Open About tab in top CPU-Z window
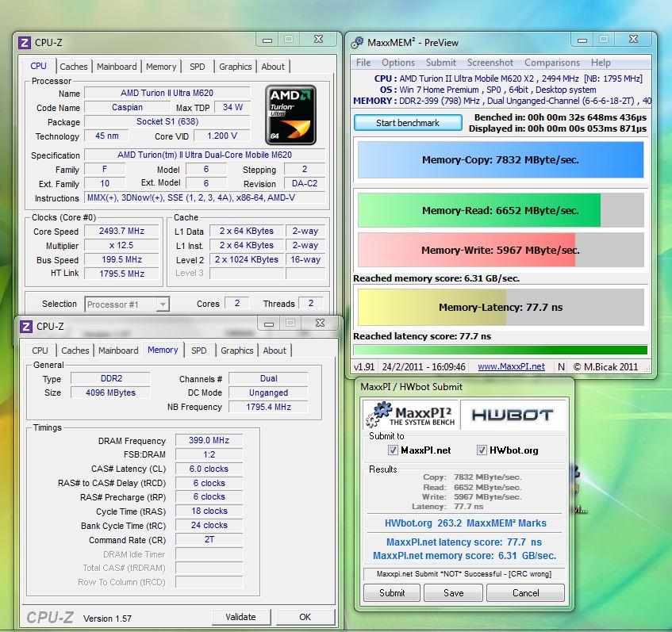 pos(273,67)
